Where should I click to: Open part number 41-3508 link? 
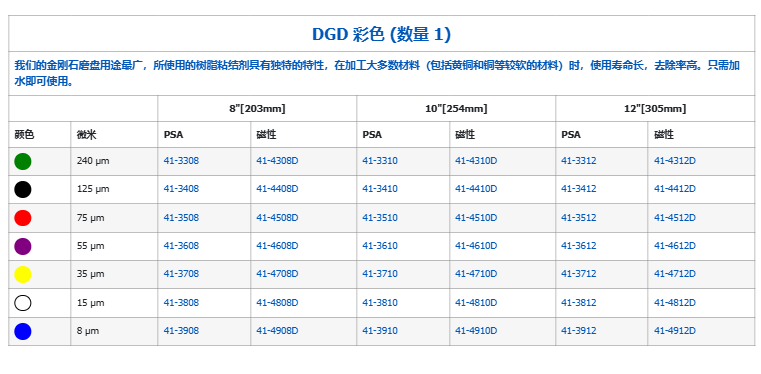click(x=181, y=218)
